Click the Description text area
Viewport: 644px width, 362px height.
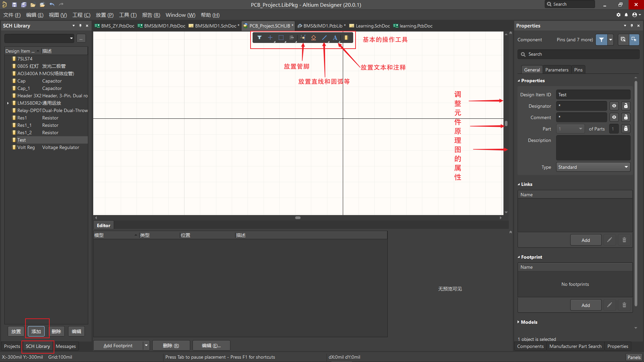coord(593,148)
